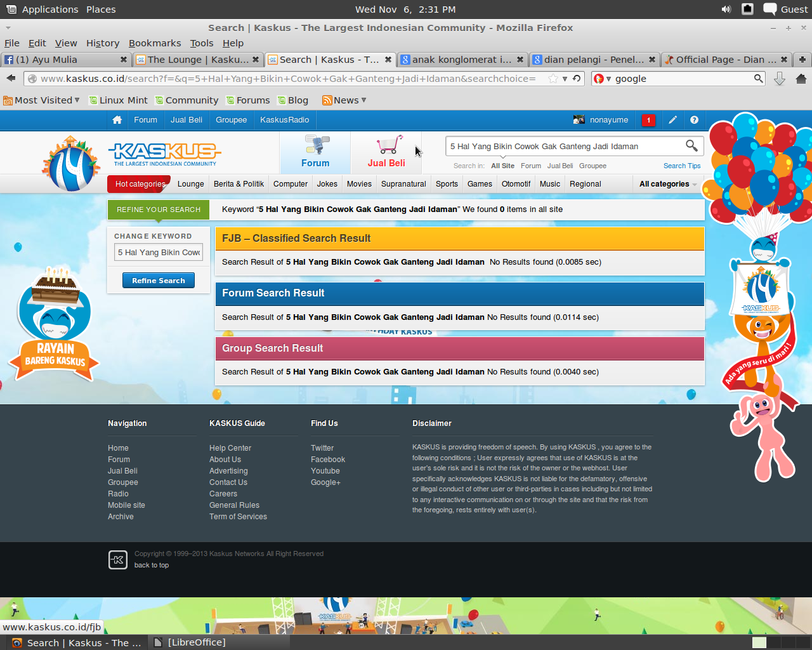Open Berita & Politik category
Screen dimensions: 812x650
[239, 184]
